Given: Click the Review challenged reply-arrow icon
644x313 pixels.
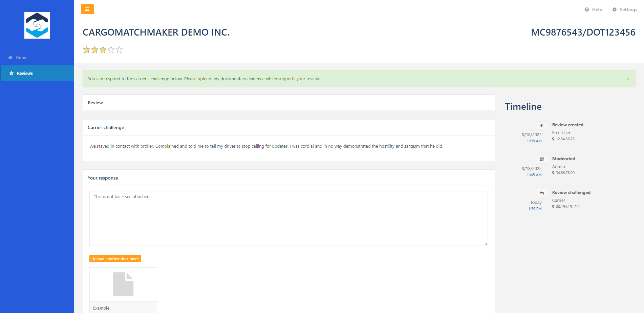Looking at the screenshot, I should (542, 193).
